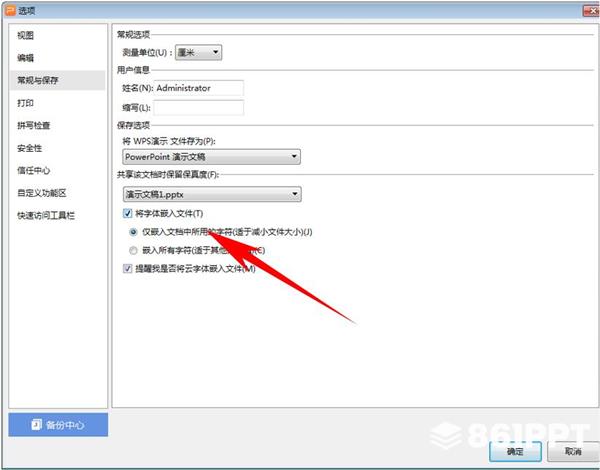This screenshot has height=470, width=600.
Task: Click the 备份中心 button
Action: [x=58, y=425]
